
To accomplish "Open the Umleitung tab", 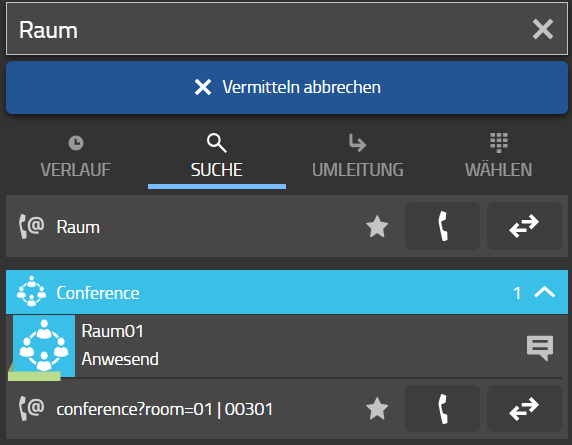I will coord(358,157).
